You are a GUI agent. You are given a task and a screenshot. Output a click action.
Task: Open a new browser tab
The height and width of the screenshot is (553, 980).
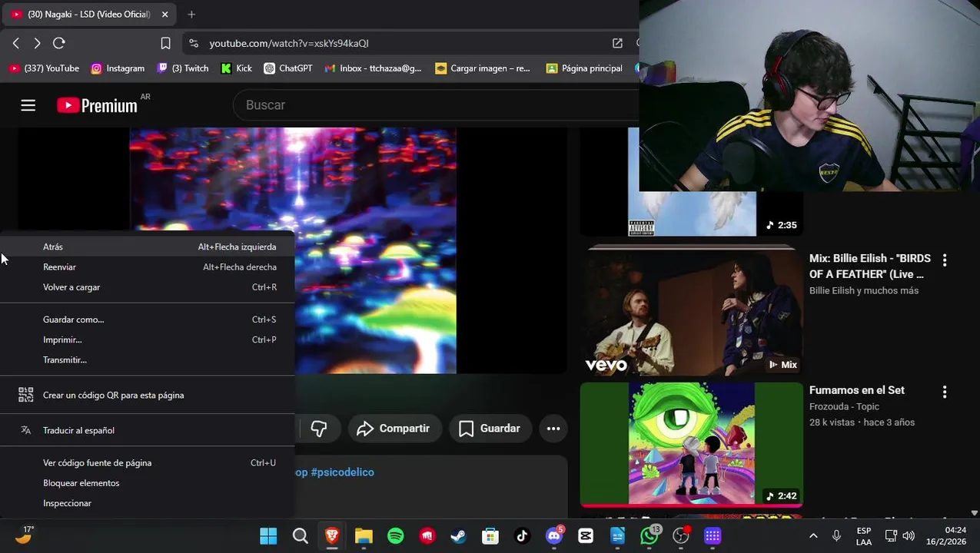click(191, 14)
